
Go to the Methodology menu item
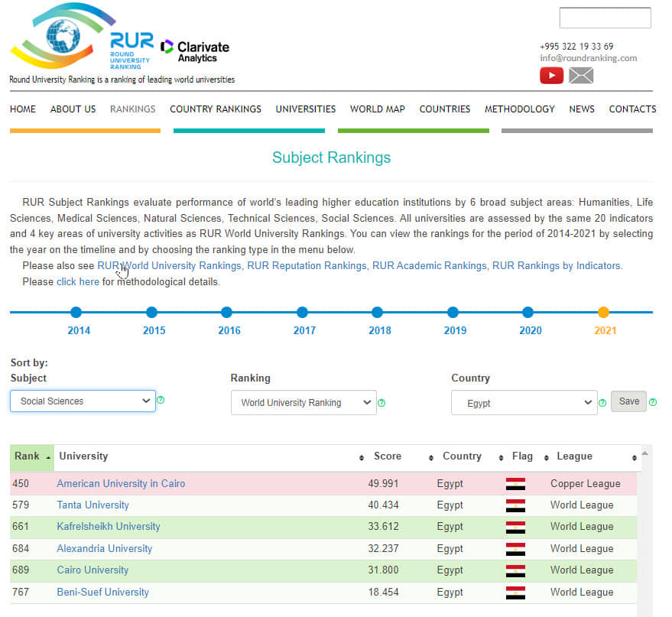519,109
